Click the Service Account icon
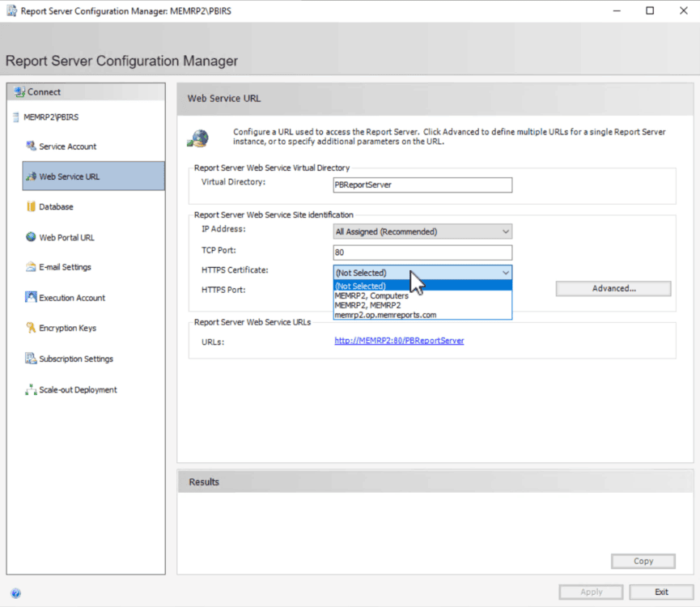The height and width of the screenshot is (607, 700). [x=31, y=146]
